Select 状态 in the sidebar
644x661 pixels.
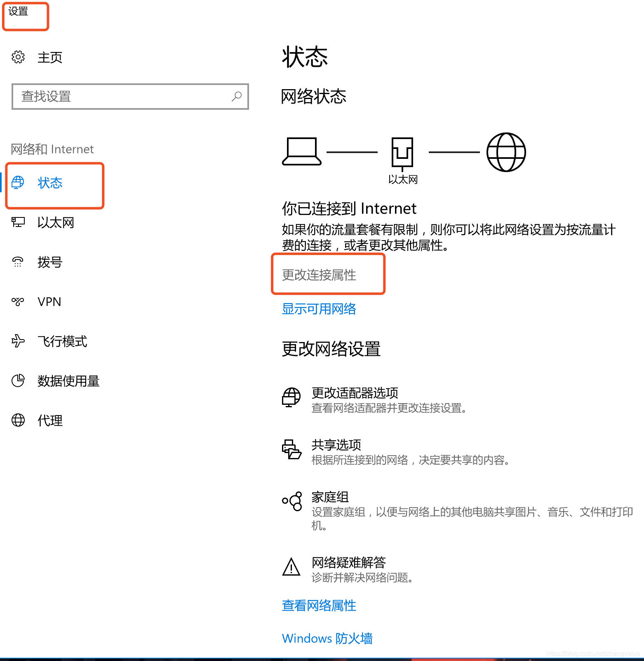point(50,183)
